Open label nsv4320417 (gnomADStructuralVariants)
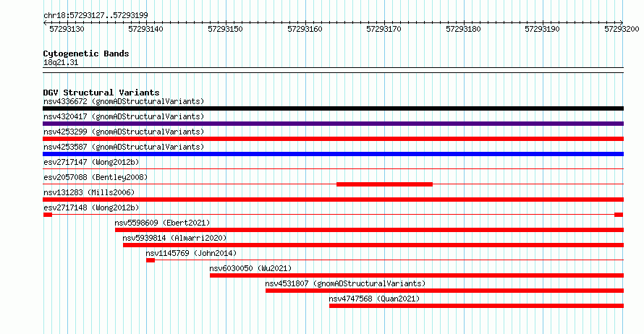This screenshot has width=644, height=334. tap(124, 116)
